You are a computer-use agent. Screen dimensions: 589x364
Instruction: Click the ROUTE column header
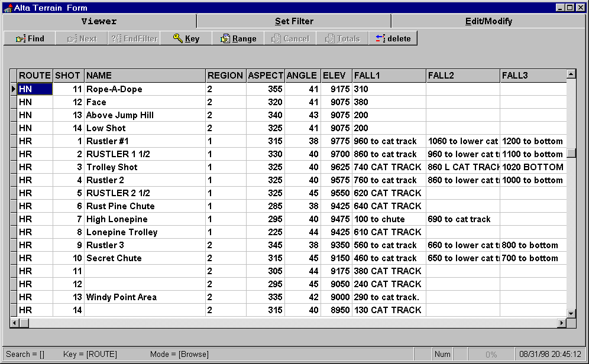point(35,76)
